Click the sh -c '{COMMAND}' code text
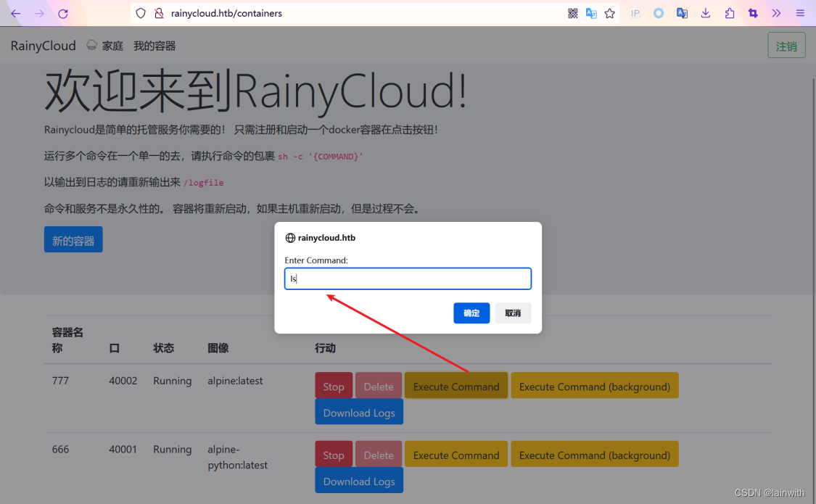 (320, 157)
